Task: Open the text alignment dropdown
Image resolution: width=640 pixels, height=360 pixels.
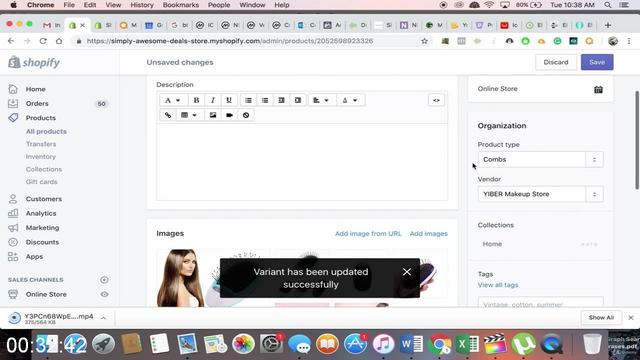Action: point(321,100)
